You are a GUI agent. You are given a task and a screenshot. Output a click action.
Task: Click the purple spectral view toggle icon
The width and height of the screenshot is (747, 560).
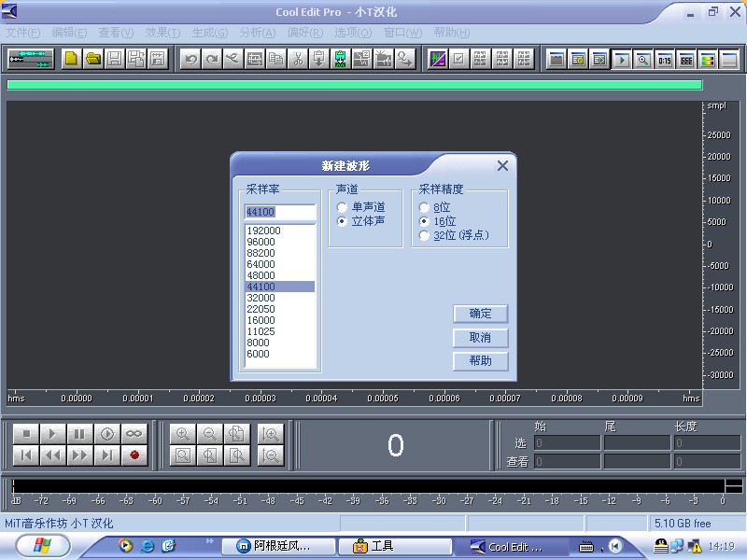(x=437, y=59)
